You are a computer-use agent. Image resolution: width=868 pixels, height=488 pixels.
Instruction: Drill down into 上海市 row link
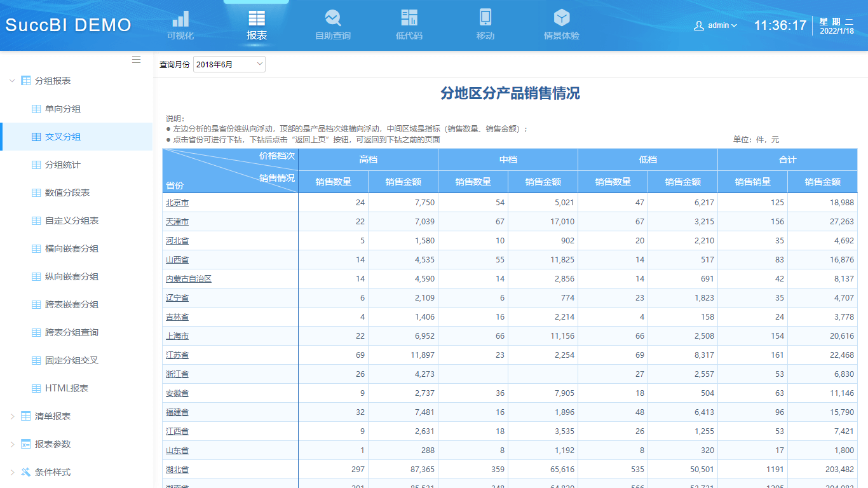click(177, 336)
